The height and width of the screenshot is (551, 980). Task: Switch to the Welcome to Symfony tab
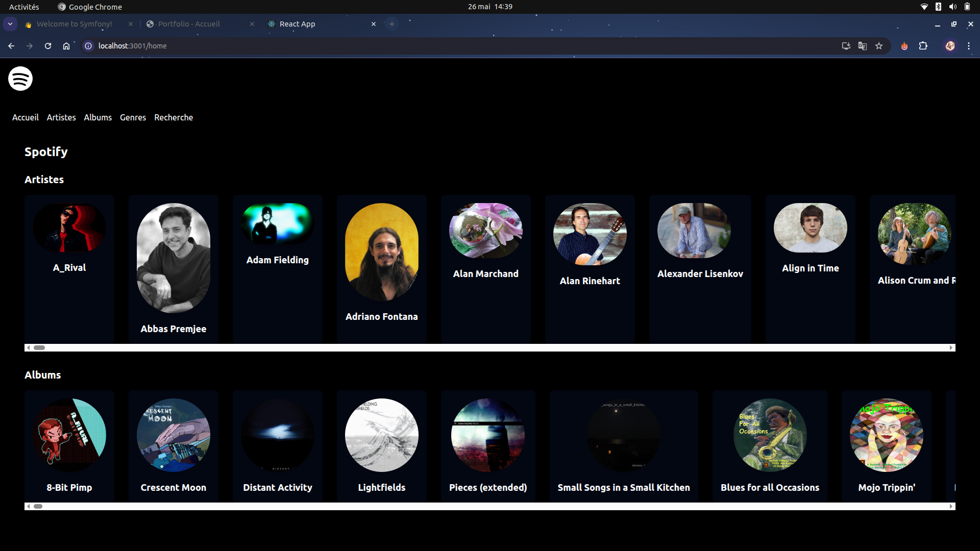coord(75,24)
